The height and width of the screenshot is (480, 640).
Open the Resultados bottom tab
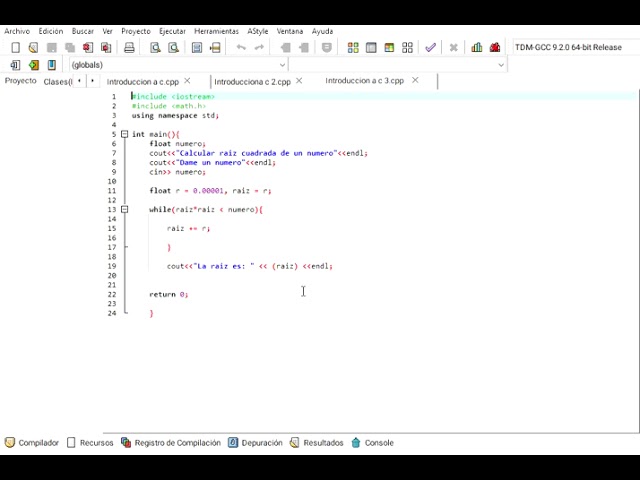click(x=317, y=443)
